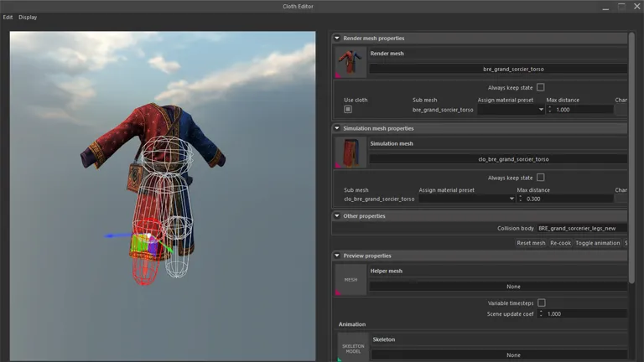The width and height of the screenshot is (644, 362).
Task: Toggle Always keep state under Render mesh
Action: pyautogui.click(x=541, y=87)
